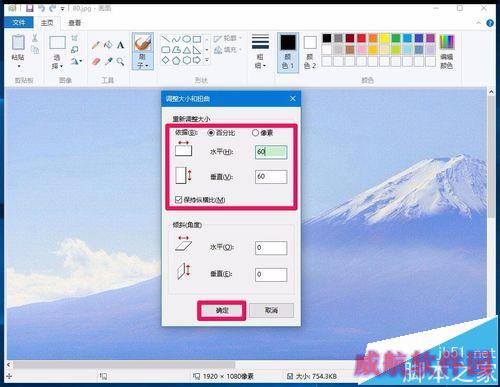Open the Rotate dropdown arrow
The image size is (500, 387).
(x=81, y=61)
